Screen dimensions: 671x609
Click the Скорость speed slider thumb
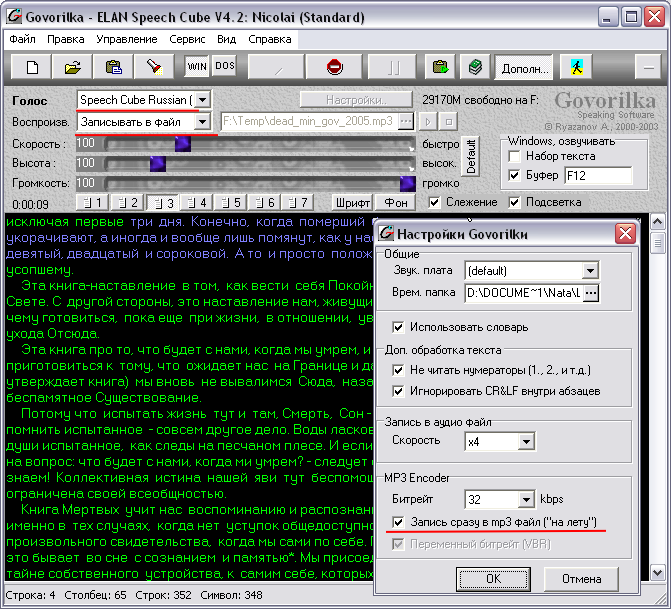click(x=183, y=144)
